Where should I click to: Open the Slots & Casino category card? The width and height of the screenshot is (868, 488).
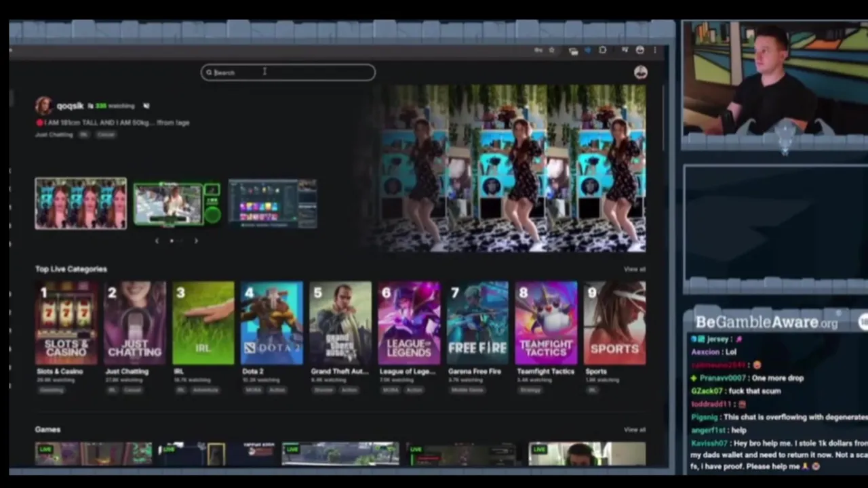coord(66,323)
